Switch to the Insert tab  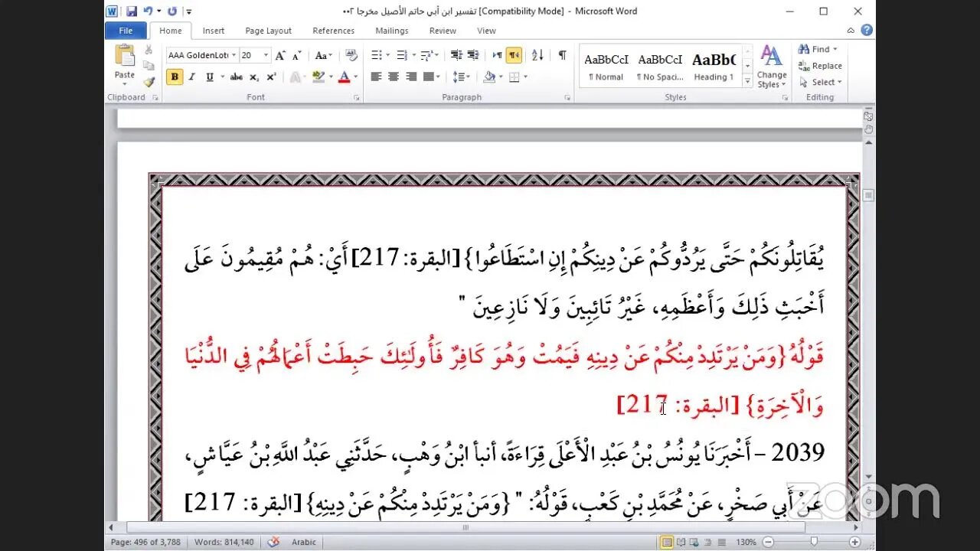tap(214, 31)
